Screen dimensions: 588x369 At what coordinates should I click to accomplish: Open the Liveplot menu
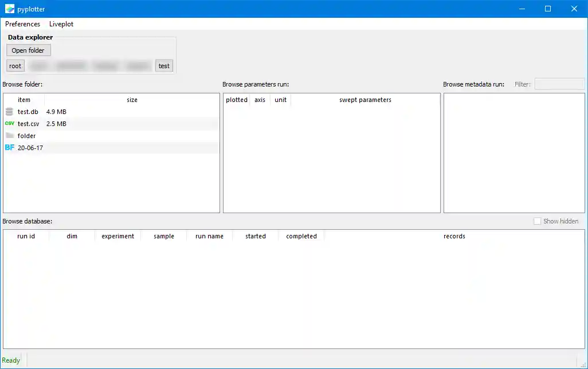(x=61, y=24)
